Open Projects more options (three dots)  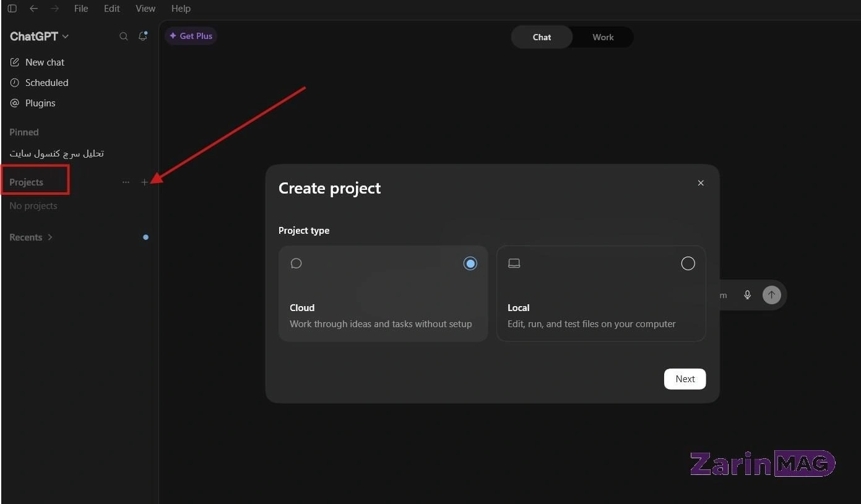coord(126,182)
